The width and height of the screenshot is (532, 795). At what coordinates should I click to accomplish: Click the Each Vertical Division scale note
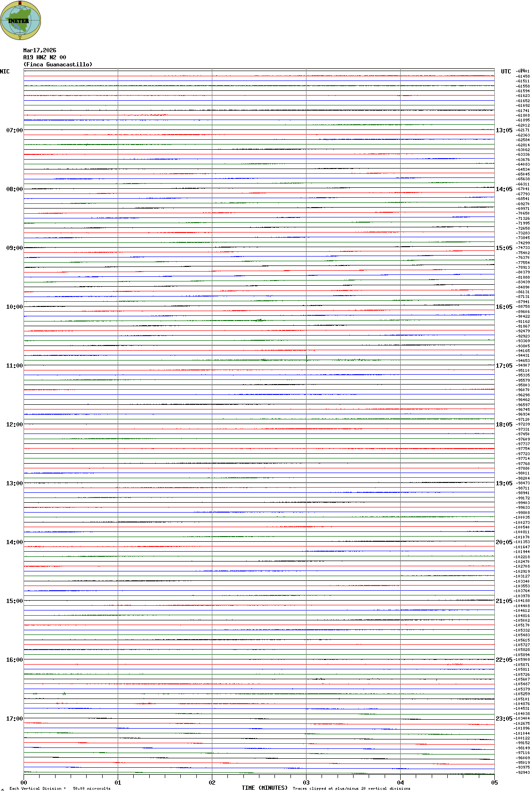tap(60, 788)
